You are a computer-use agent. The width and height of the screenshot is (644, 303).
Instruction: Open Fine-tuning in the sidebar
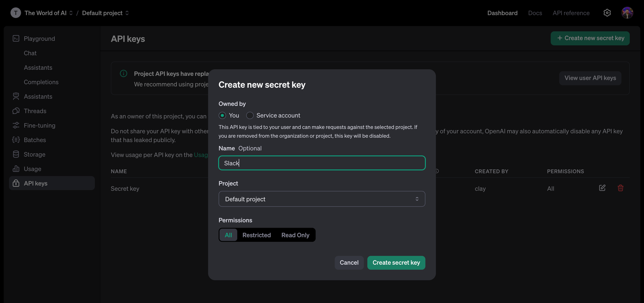(x=39, y=125)
